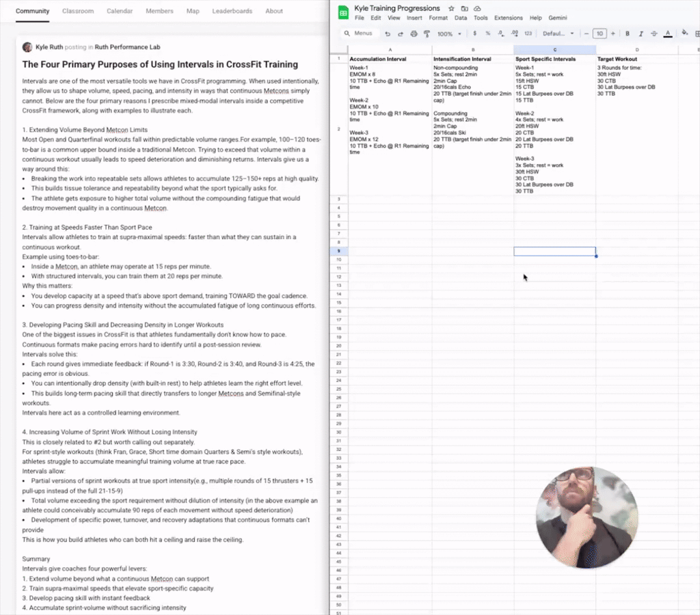This screenshot has width=700, height=615.
Task: Open the Help menu
Action: [535, 18]
